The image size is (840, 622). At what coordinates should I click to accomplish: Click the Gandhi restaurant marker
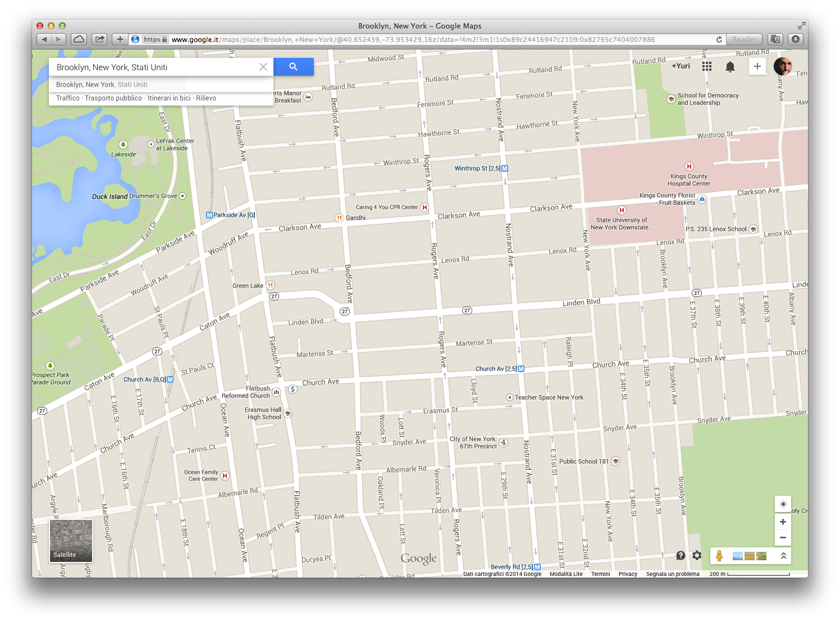coord(339,218)
